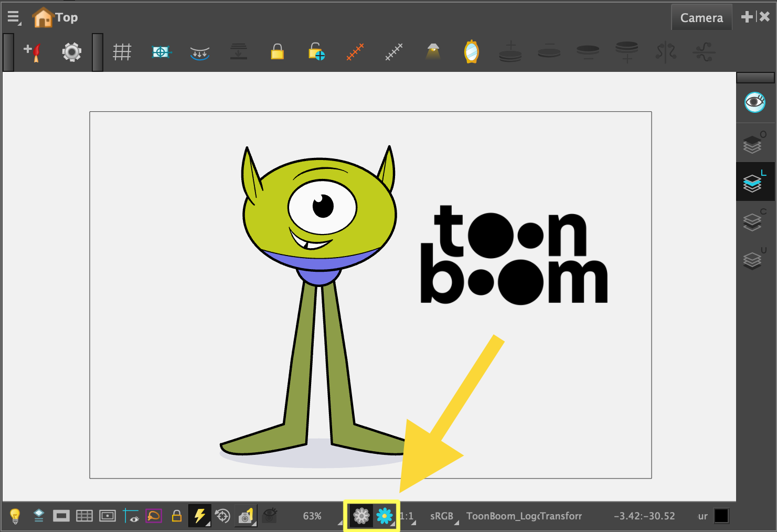Toggle the grid display icon
This screenshot has height=532, width=777.
click(122, 52)
